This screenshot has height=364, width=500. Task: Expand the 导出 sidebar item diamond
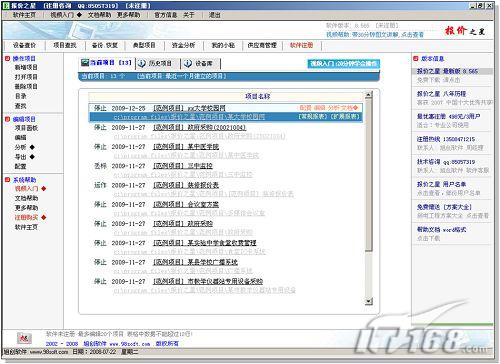point(32,157)
